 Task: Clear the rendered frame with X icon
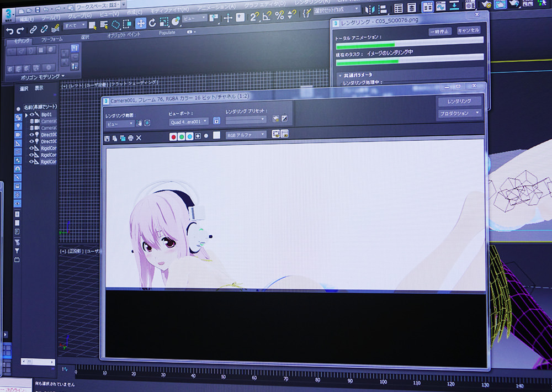click(x=139, y=137)
